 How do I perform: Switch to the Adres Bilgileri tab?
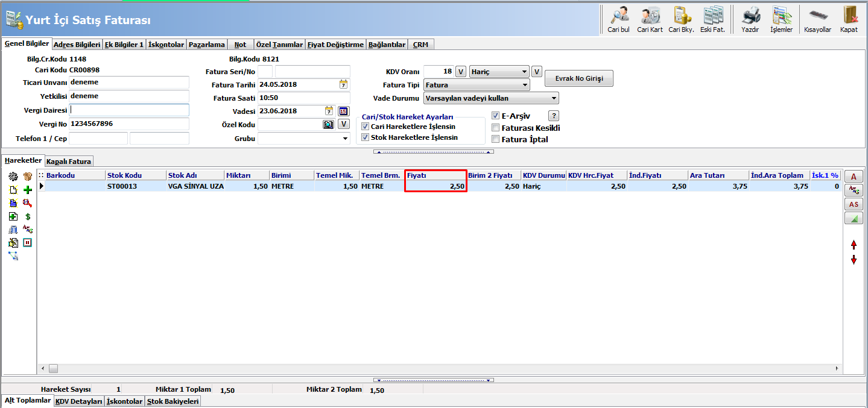pyautogui.click(x=77, y=45)
